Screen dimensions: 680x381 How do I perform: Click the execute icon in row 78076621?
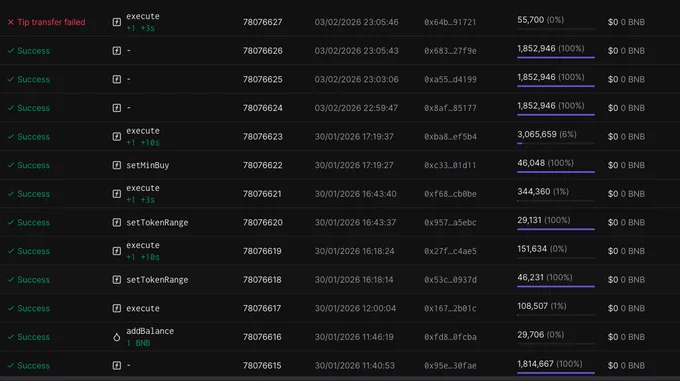pos(117,194)
